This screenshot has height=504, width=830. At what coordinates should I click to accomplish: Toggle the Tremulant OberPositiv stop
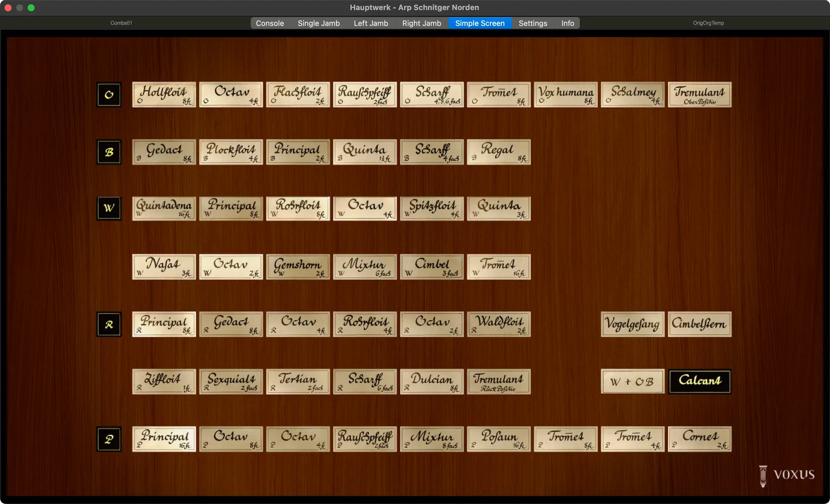click(x=699, y=95)
